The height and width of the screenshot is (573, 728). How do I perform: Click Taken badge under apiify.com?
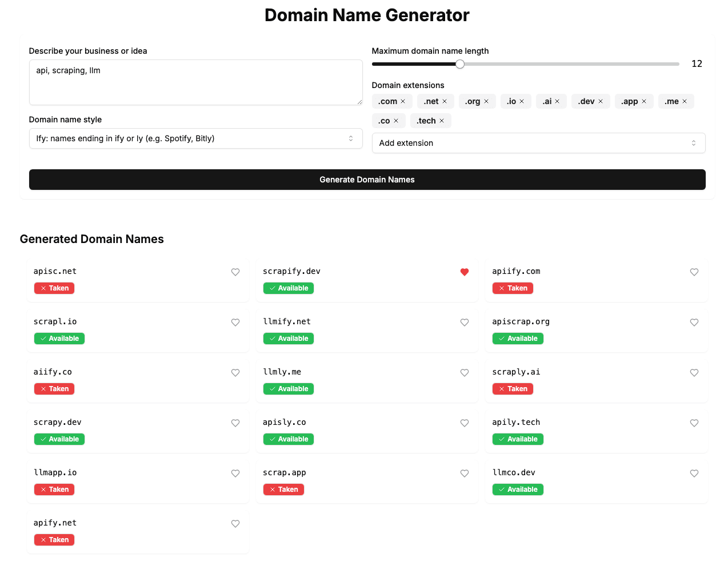[x=513, y=288]
